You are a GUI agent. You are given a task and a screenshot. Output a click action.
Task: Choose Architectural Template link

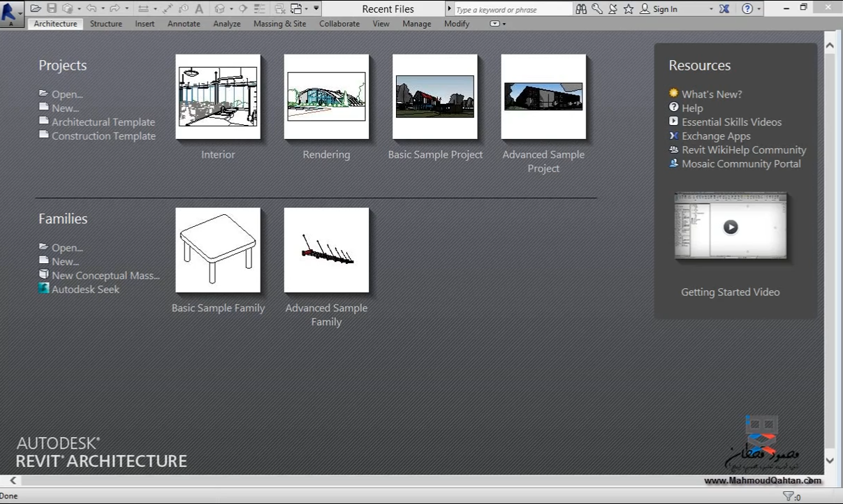point(103,122)
